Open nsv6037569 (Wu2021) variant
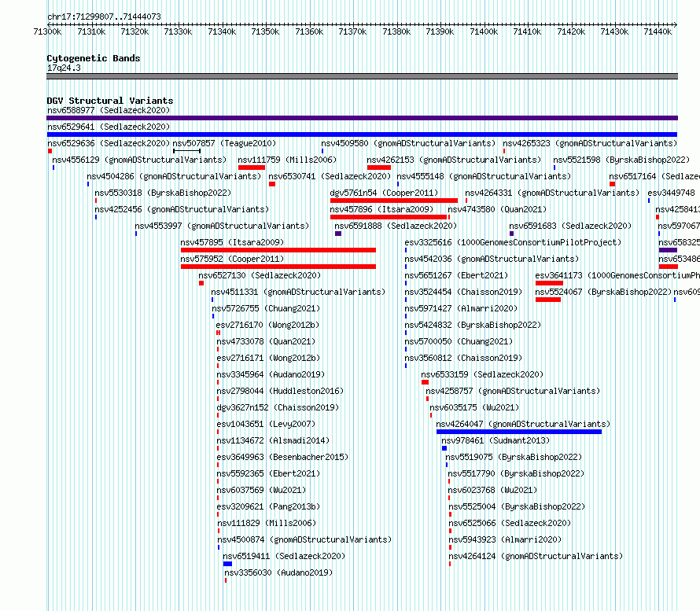The height and width of the screenshot is (611, 700). [262, 490]
